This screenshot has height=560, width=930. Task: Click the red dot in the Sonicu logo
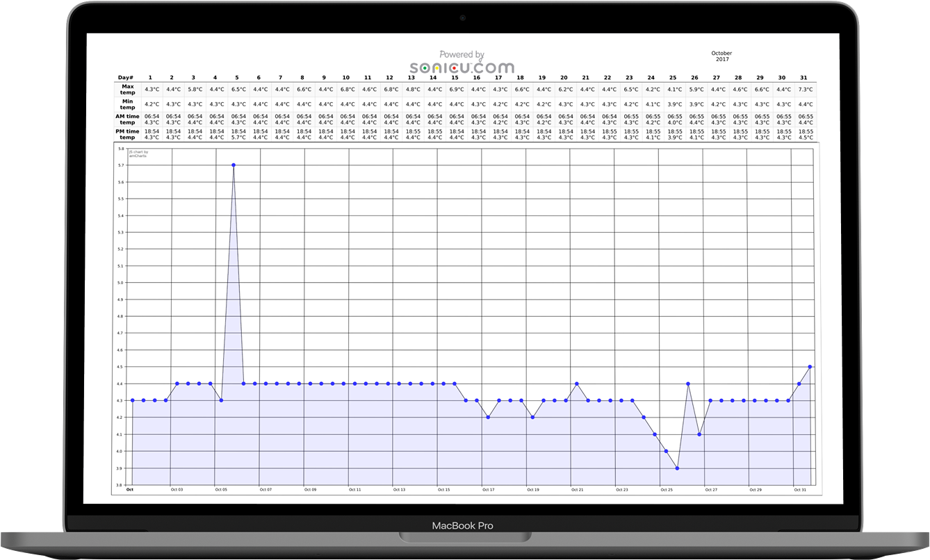tap(455, 68)
